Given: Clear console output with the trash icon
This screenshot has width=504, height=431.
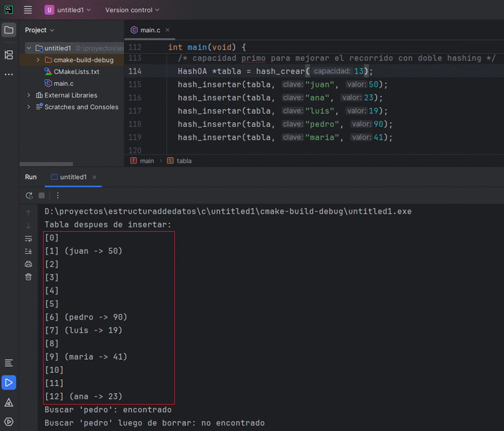Looking at the screenshot, I should pos(28,277).
